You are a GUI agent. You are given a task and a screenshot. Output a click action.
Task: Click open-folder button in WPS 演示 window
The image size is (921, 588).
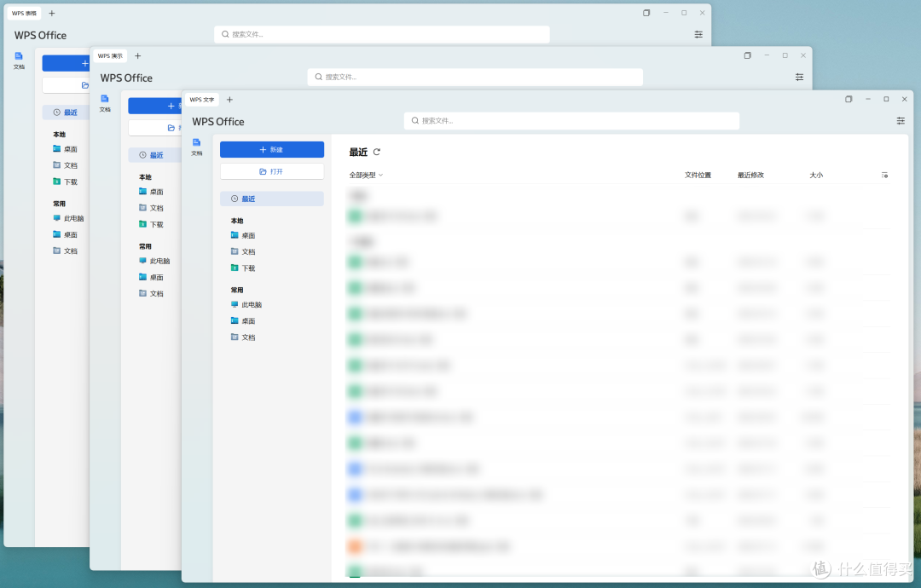click(x=155, y=127)
